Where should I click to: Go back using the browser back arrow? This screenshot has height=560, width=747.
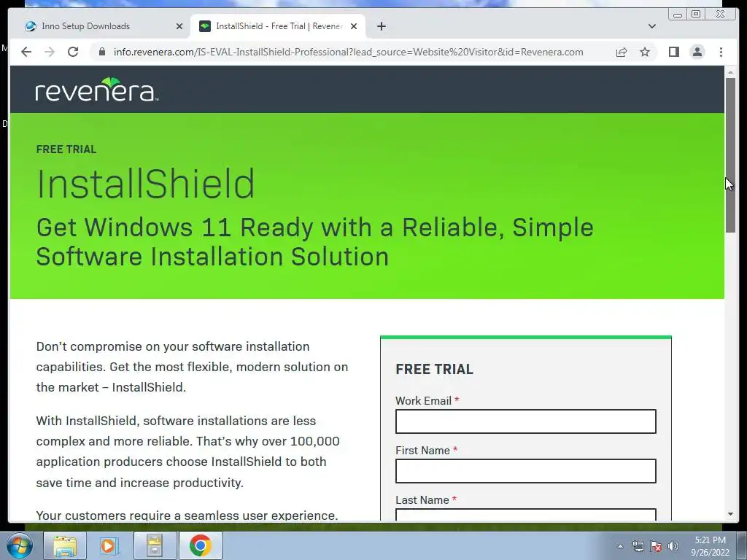[26, 52]
